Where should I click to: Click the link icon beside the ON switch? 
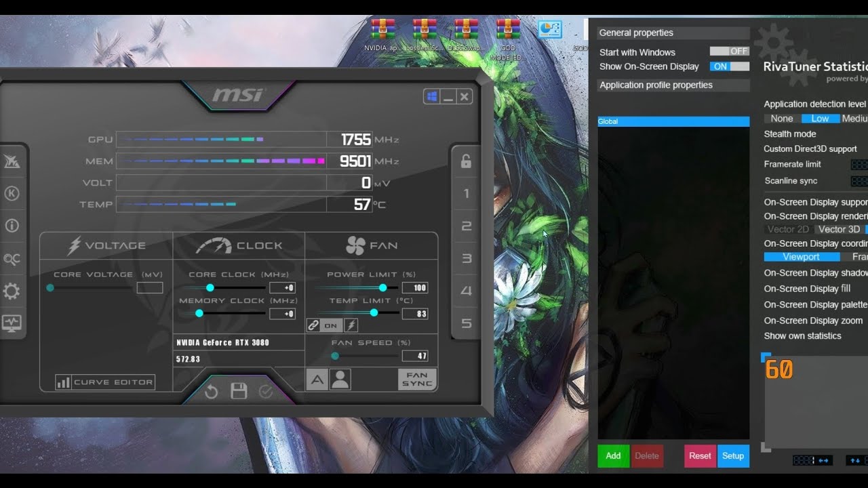click(313, 325)
